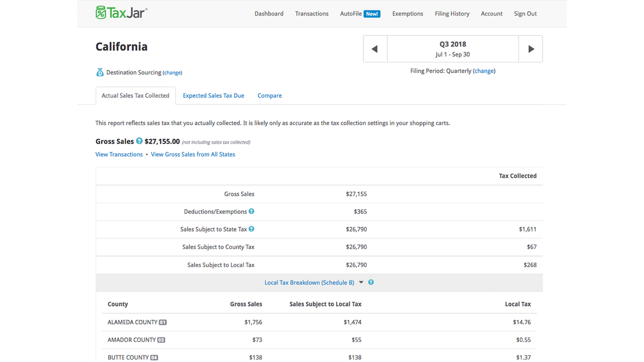
Task: Open Account page
Action: [x=492, y=14]
